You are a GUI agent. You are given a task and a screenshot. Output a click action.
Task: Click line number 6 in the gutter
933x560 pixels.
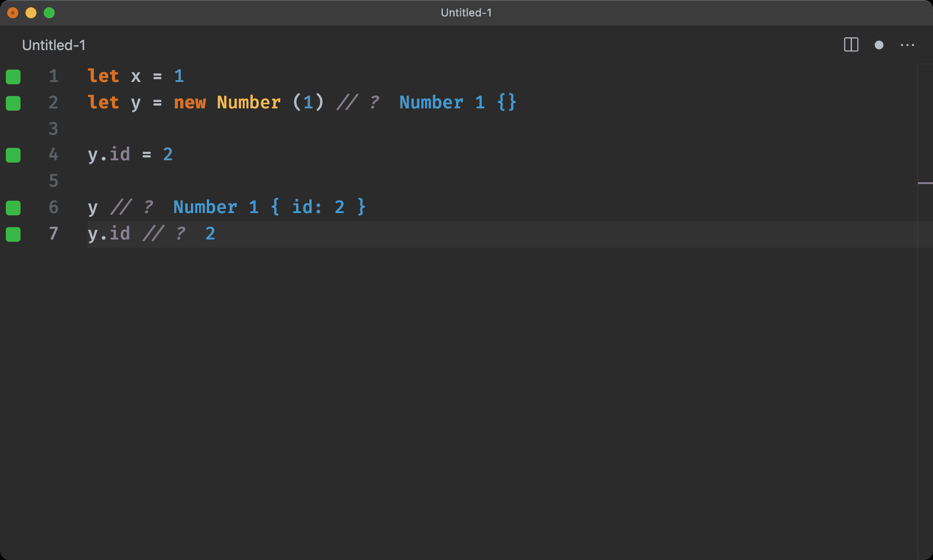pos(54,207)
